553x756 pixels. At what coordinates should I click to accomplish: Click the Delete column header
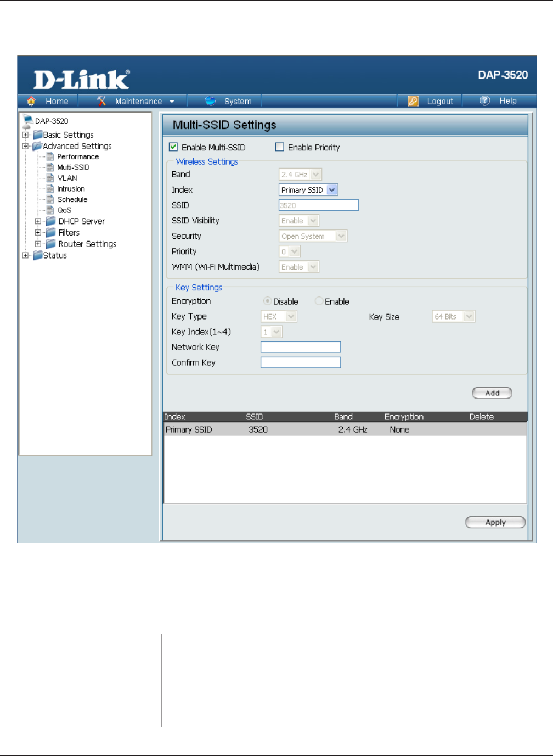482,417
